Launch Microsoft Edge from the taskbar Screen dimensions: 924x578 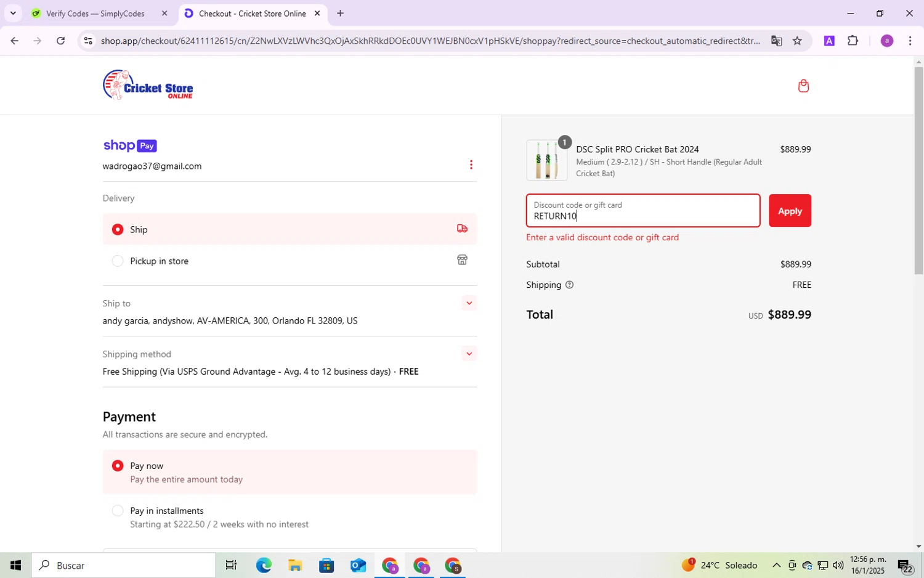(x=264, y=565)
